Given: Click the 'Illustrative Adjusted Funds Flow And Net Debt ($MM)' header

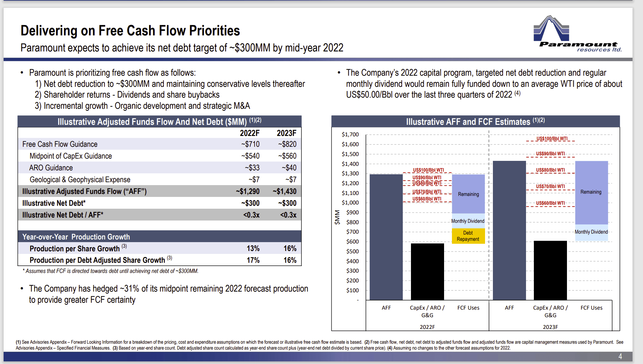Looking at the screenshot, I should 159,122.
